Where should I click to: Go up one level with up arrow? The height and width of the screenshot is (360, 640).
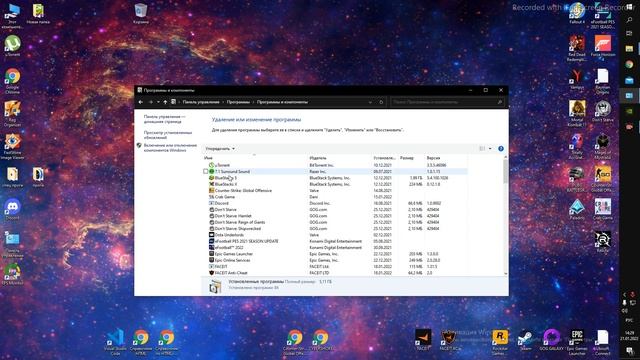[x=165, y=102]
